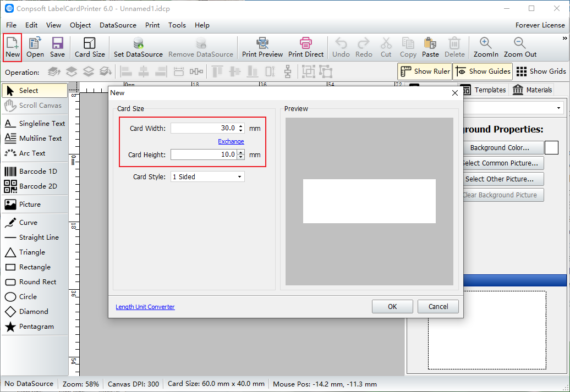The width and height of the screenshot is (570, 392).
Task: Select the Singleline Text tool
Action: click(35, 124)
